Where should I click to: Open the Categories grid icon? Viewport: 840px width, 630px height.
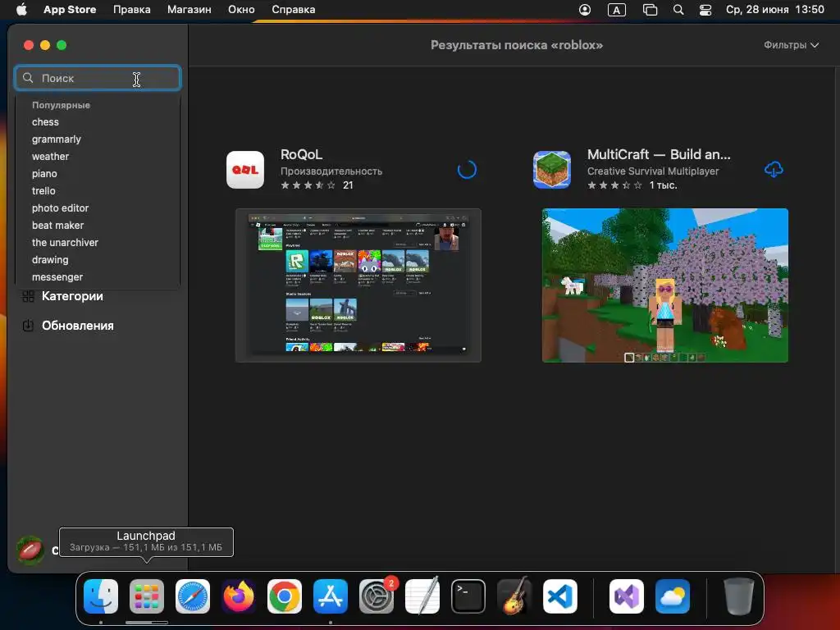(x=28, y=296)
